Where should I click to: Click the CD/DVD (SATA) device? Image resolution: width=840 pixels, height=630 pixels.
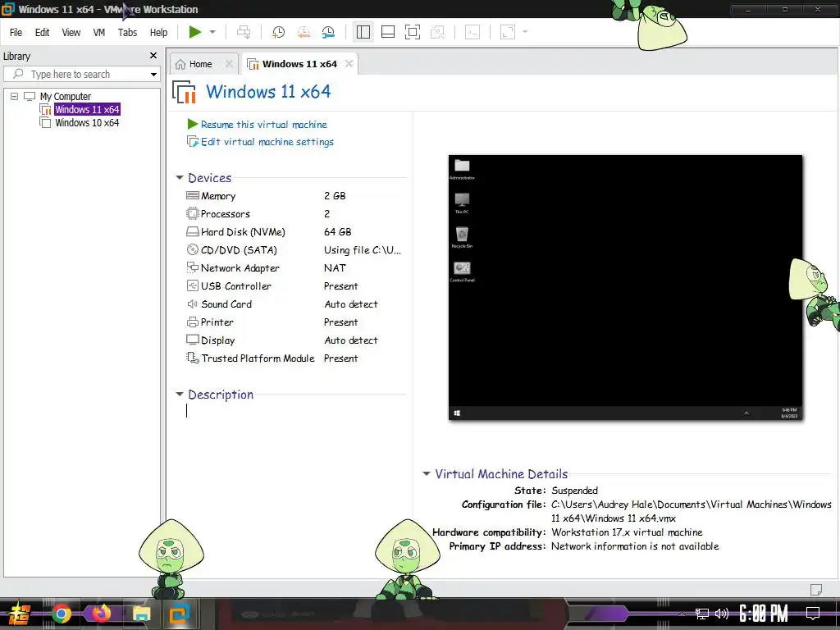tap(294, 250)
